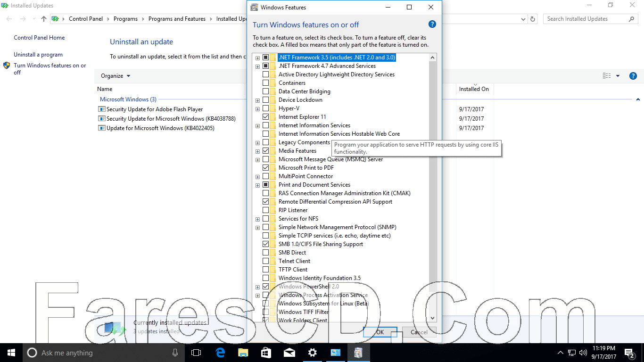Expand the Legacy Components node
Screen dimensions: 644x362
click(257, 143)
